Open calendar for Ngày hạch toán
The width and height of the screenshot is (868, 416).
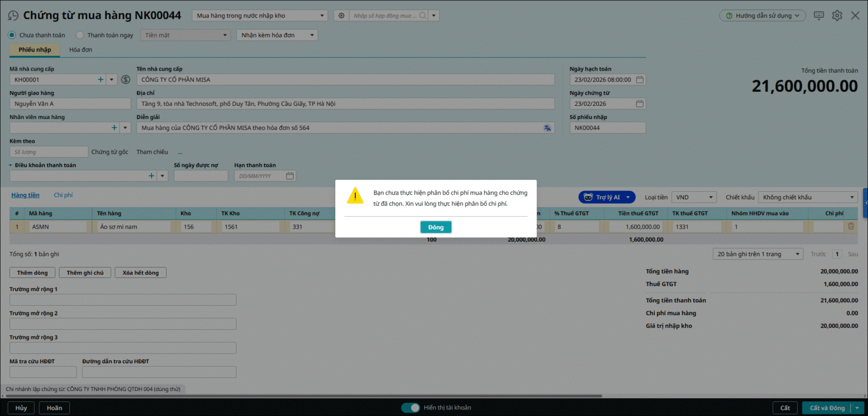640,80
